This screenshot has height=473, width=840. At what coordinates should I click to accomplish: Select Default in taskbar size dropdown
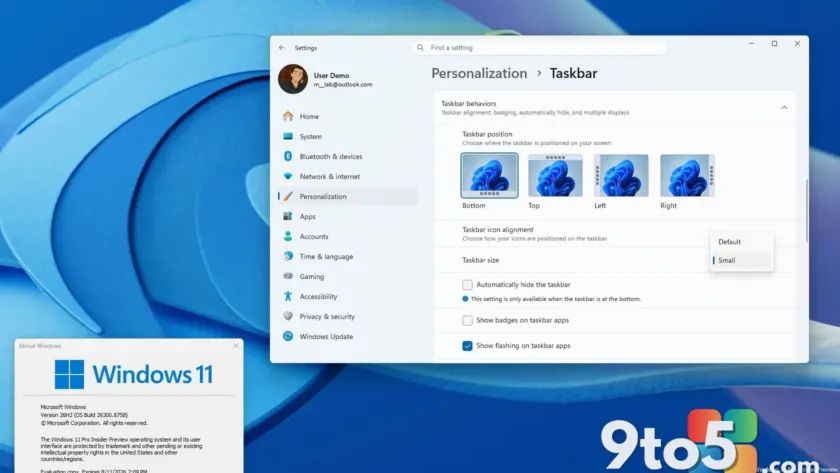[741, 242]
